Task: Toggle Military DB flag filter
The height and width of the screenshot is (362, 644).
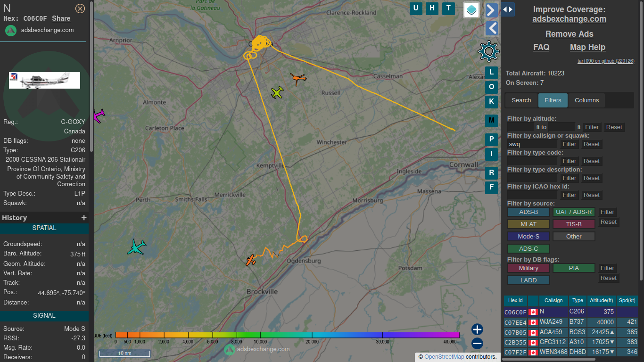Action: (528, 268)
